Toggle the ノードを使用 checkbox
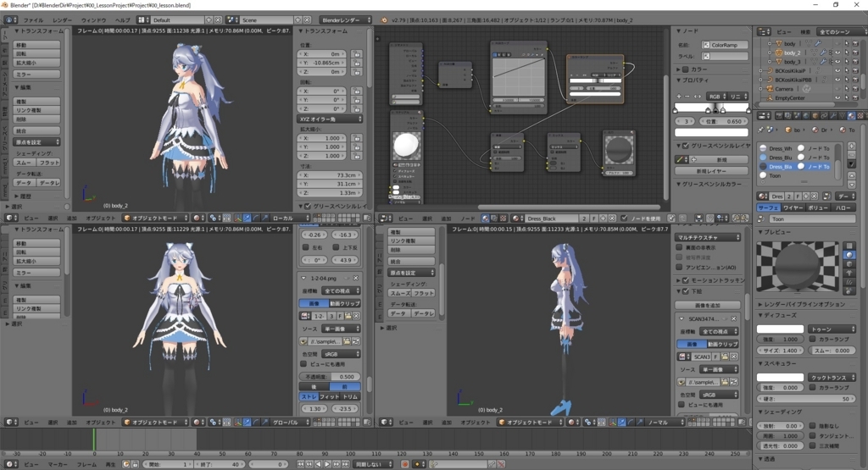Image resolution: width=868 pixels, height=470 pixels. 624,218
